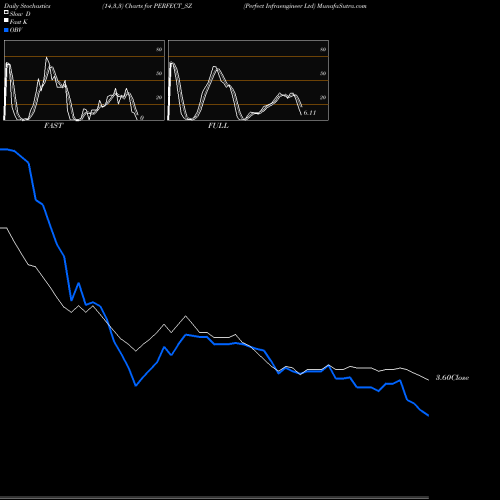Click the blue OBV legend swatch
Image resolution: width=500 pixels, height=500 pixels.
tap(6, 30)
